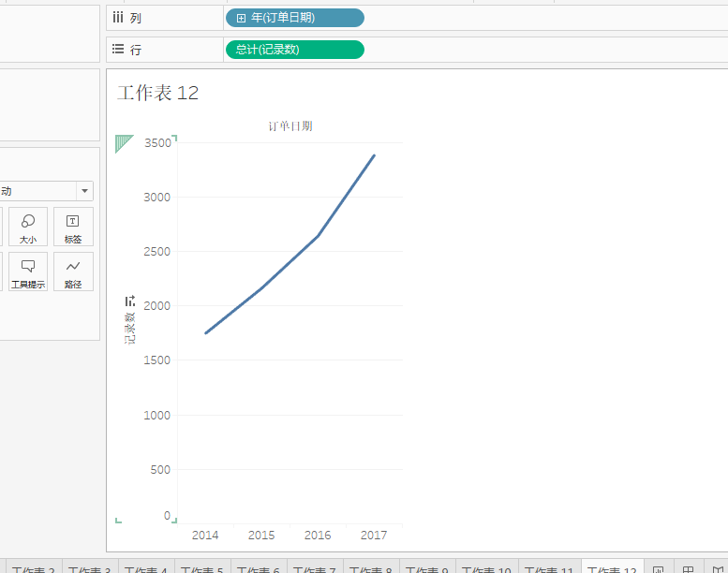The width and height of the screenshot is (728, 573).
Task: Click the Size (大小) marks card button
Action: tap(28, 227)
